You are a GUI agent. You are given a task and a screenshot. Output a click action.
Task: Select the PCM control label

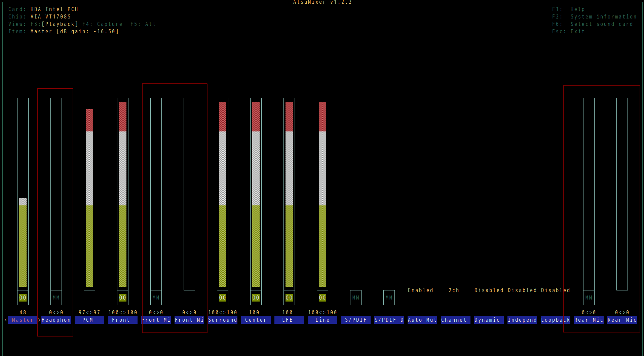89,320
